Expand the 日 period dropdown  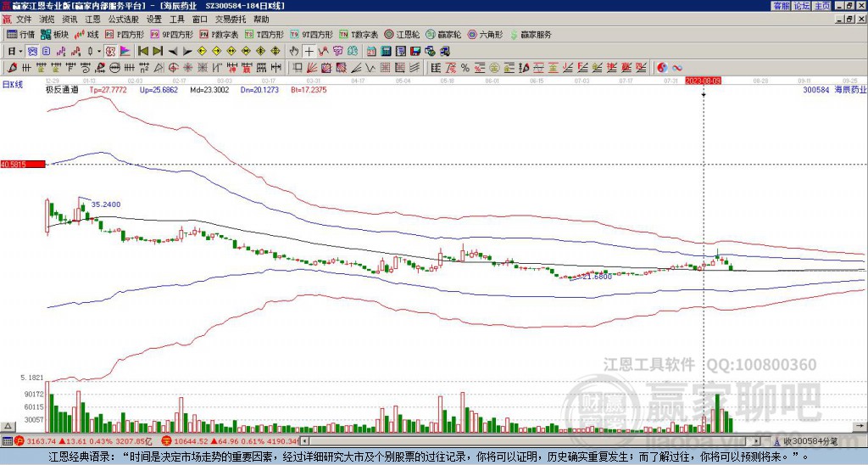20,52
